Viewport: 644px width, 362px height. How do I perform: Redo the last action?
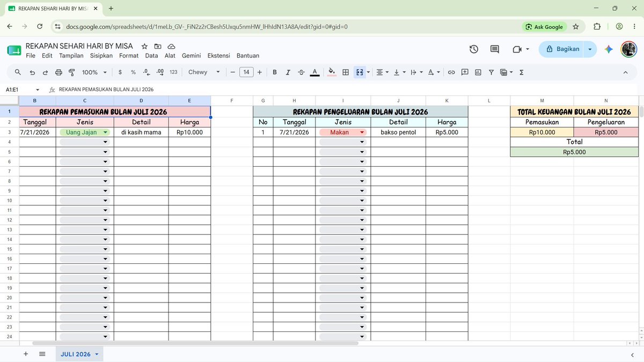pos(45,72)
